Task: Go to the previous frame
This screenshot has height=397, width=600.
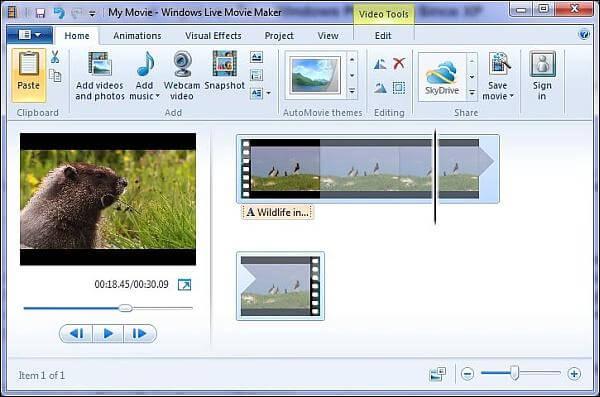Action: 77,333
